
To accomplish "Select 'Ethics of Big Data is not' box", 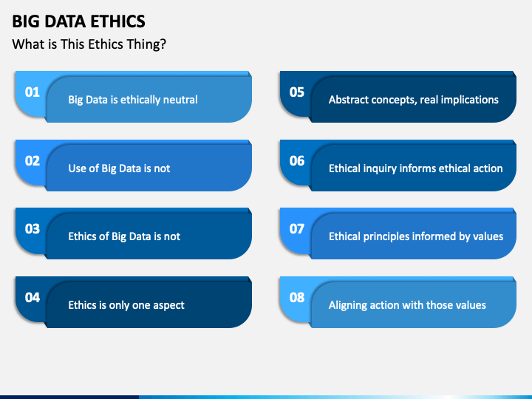I will point(149,236).
